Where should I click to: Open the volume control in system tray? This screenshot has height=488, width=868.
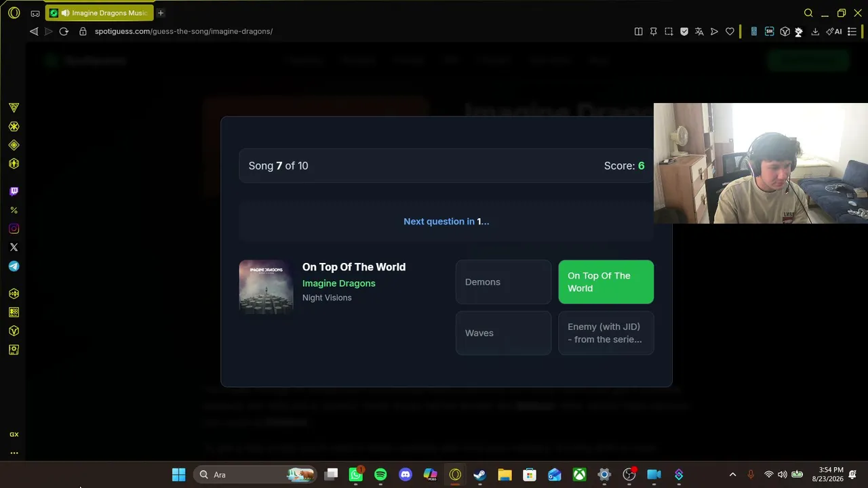click(x=783, y=474)
